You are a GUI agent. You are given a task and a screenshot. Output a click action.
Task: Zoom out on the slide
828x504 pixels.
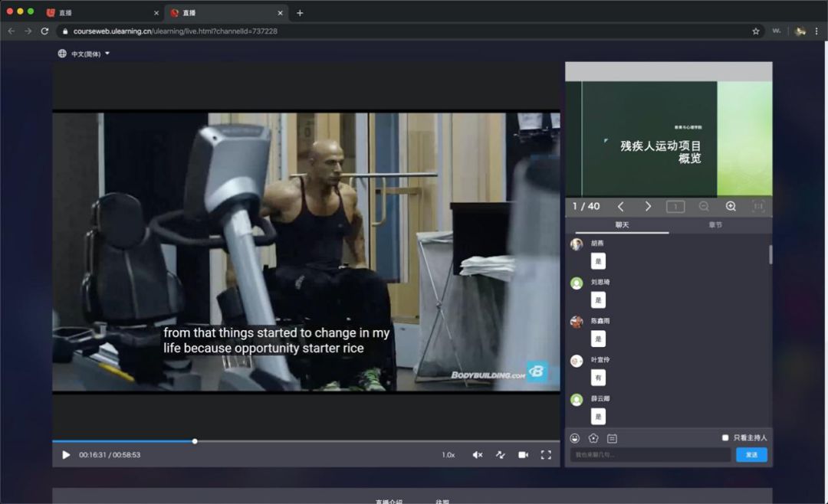pyautogui.click(x=704, y=207)
